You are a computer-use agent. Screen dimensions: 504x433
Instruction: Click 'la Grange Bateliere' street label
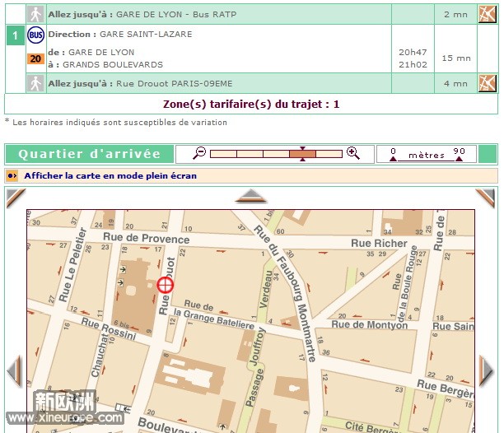[214, 319]
